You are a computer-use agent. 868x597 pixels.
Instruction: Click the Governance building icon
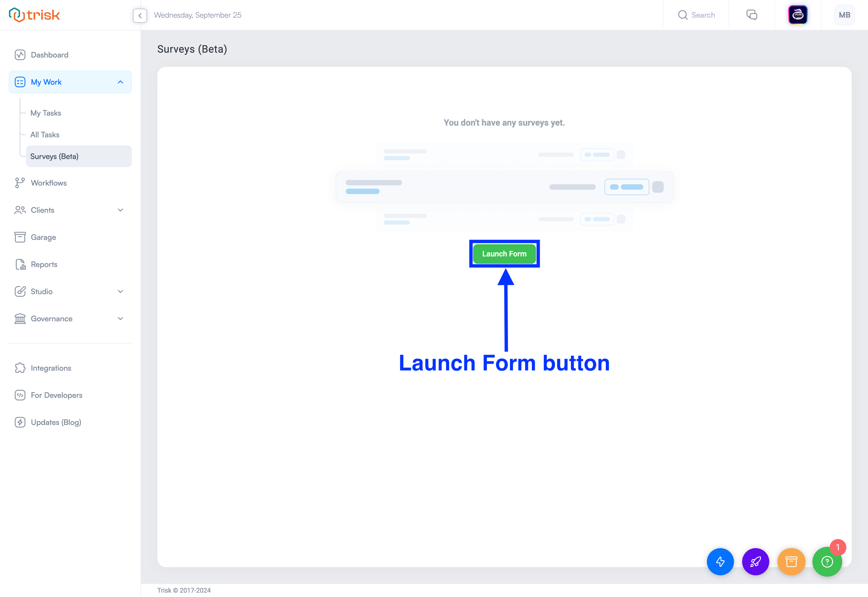click(x=20, y=319)
